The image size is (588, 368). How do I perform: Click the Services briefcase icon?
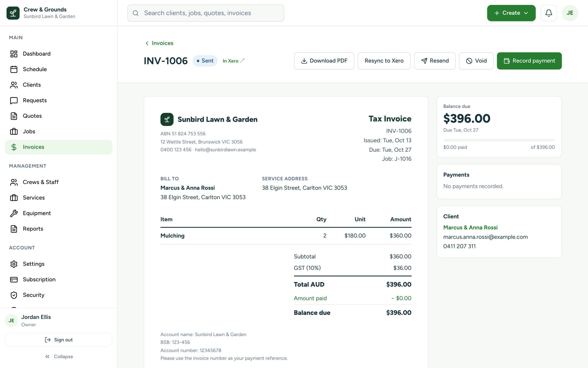point(14,198)
